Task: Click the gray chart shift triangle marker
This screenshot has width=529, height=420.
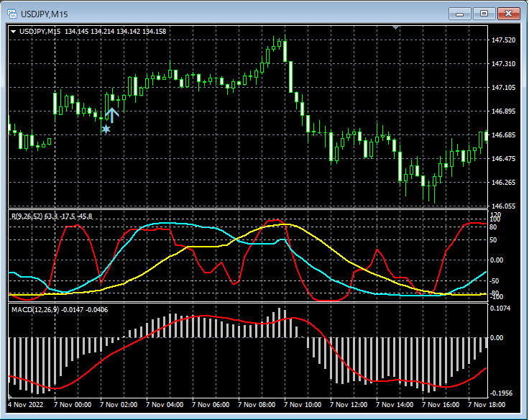Action: [x=395, y=27]
